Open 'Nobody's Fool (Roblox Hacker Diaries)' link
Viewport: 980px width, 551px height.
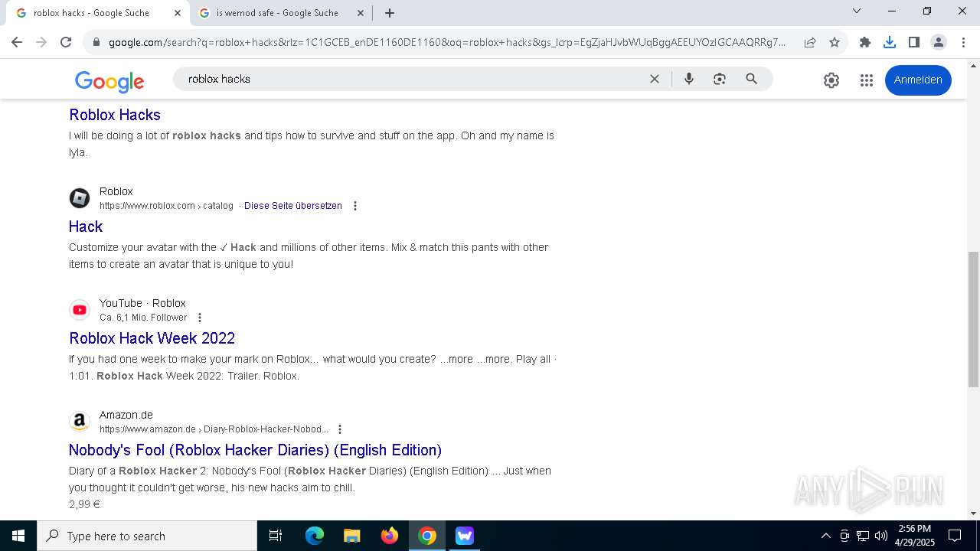point(256,450)
